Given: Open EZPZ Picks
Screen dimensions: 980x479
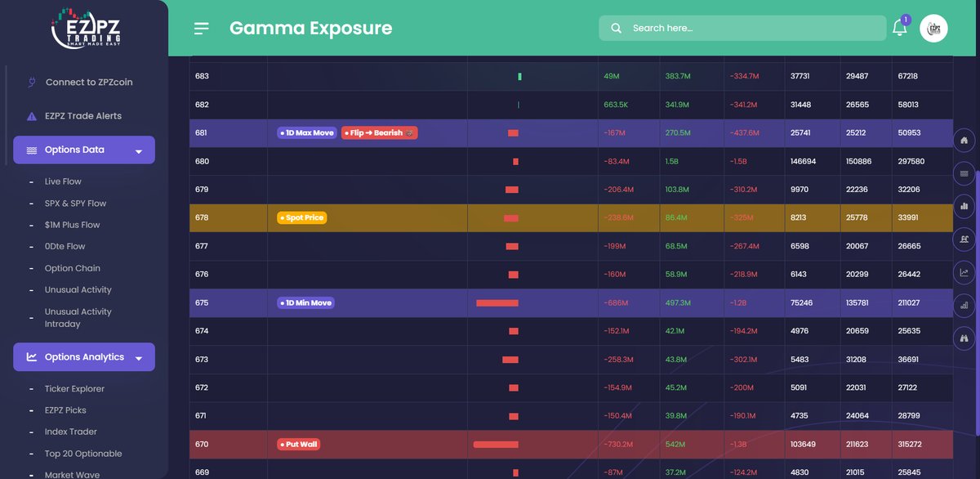Looking at the screenshot, I should tap(65, 410).
